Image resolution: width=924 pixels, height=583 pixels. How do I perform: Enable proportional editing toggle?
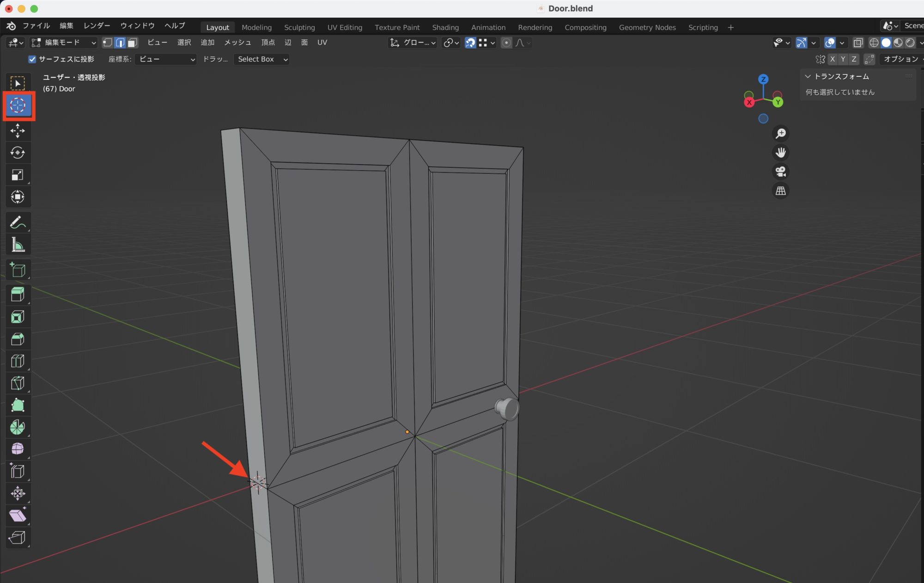point(506,43)
